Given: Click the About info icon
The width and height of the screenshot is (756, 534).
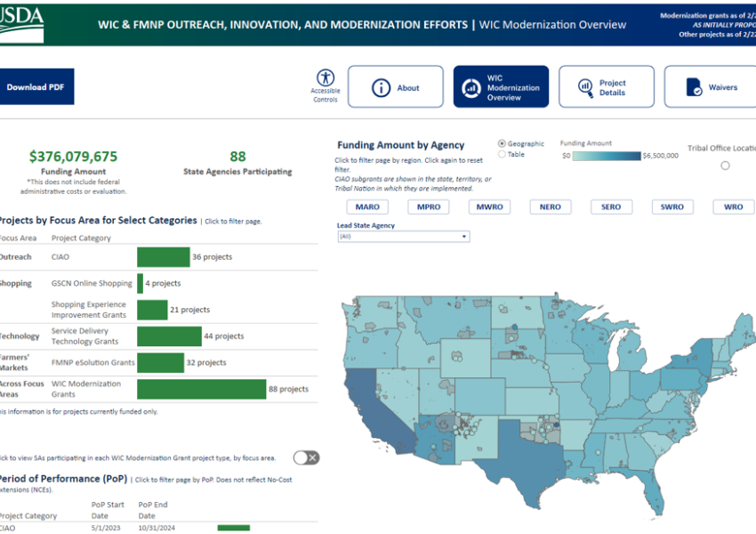Looking at the screenshot, I should tap(381, 88).
